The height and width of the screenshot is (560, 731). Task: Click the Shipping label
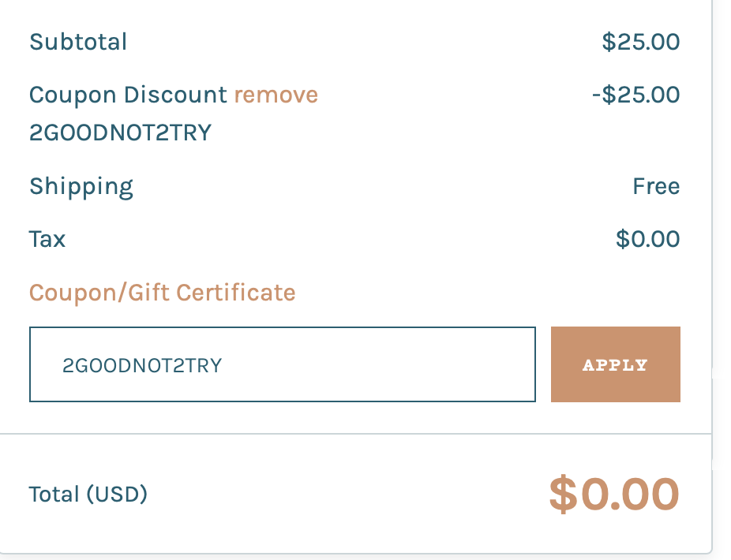point(81,187)
